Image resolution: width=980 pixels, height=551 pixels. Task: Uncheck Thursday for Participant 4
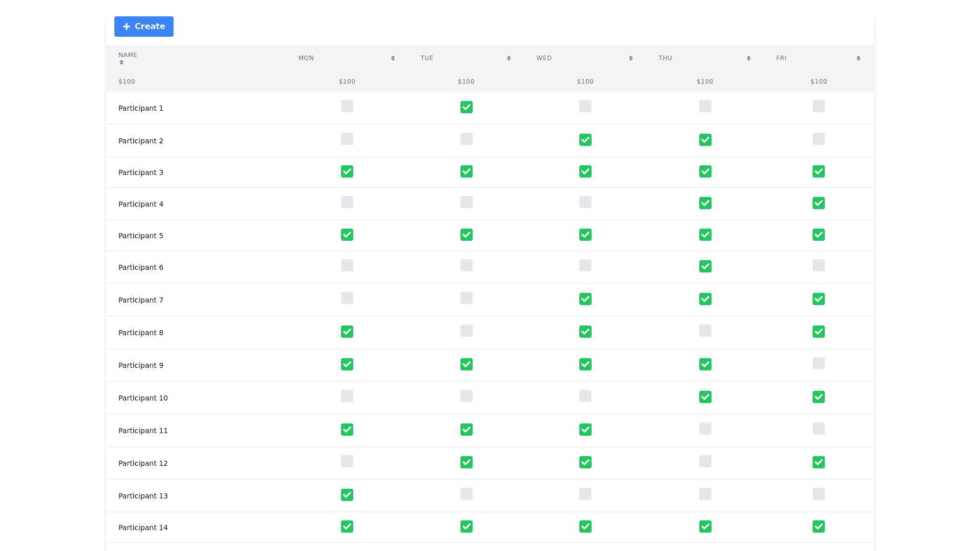pyautogui.click(x=705, y=203)
